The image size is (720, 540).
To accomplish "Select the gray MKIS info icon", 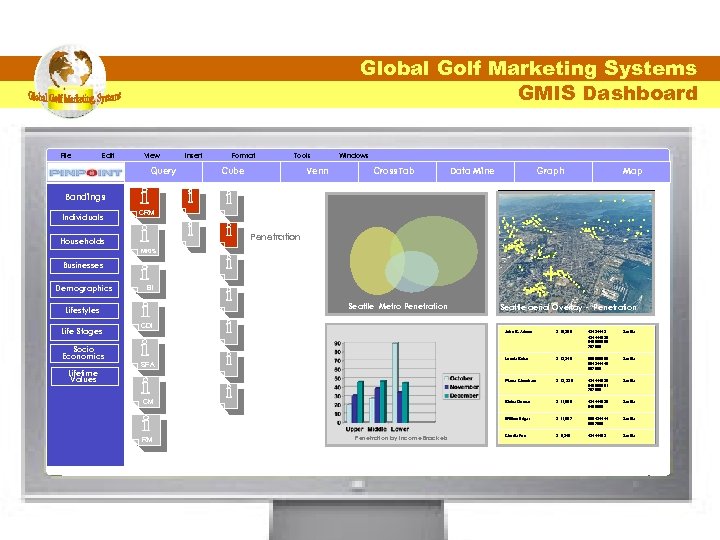I will pyautogui.click(x=146, y=241).
